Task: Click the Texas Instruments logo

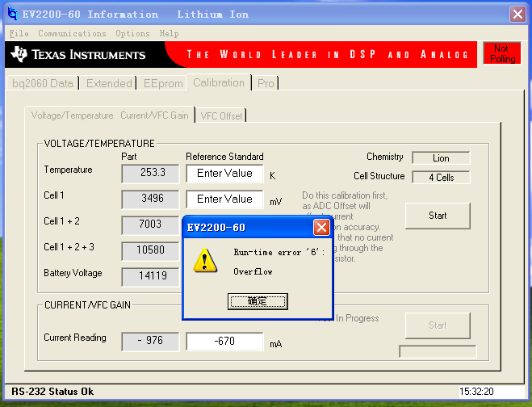Action: pos(78,54)
